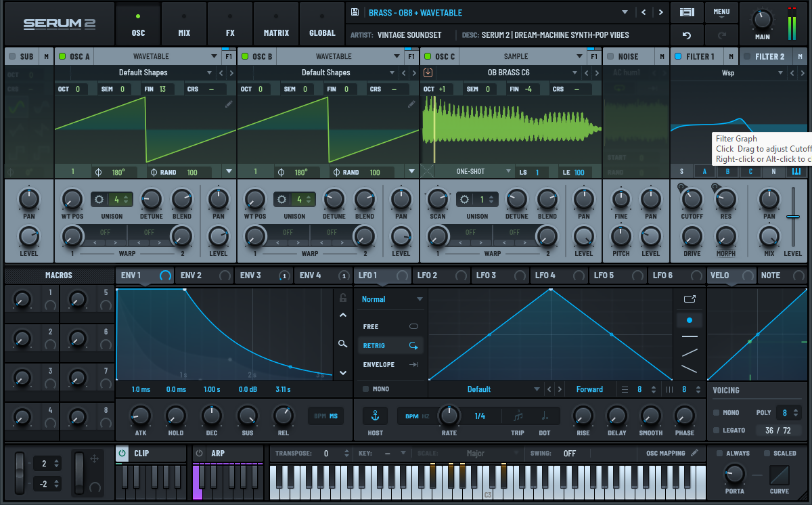
Task: Click the Filter CUTOFF knob
Action: click(692, 199)
